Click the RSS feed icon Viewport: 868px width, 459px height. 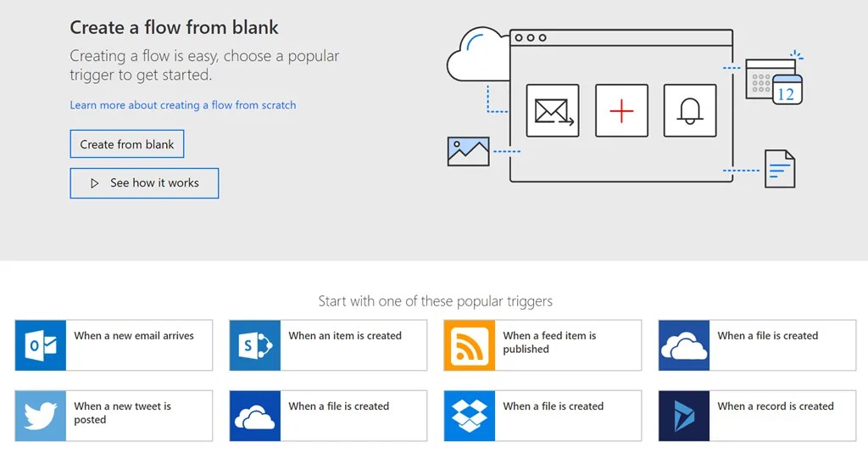coord(470,344)
